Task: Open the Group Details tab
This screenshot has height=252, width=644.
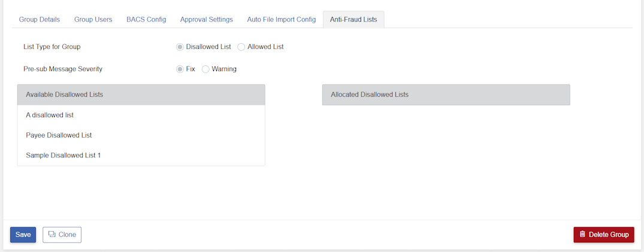Action: (40, 19)
